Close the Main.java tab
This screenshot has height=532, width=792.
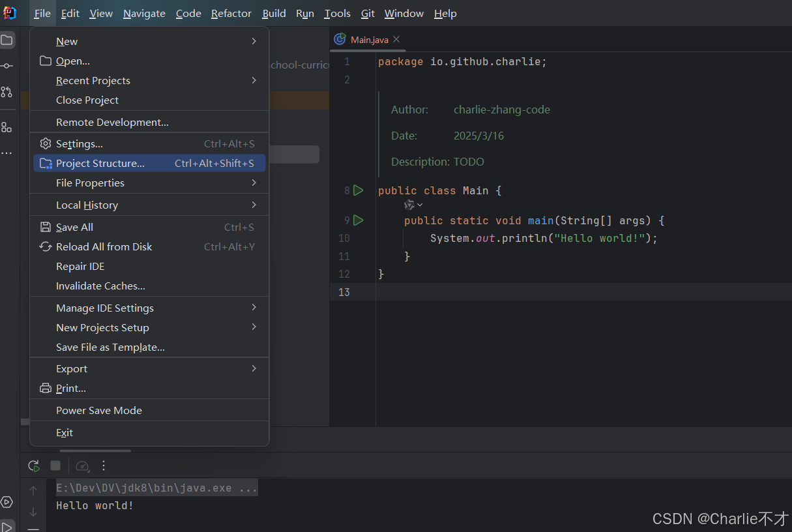click(396, 40)
